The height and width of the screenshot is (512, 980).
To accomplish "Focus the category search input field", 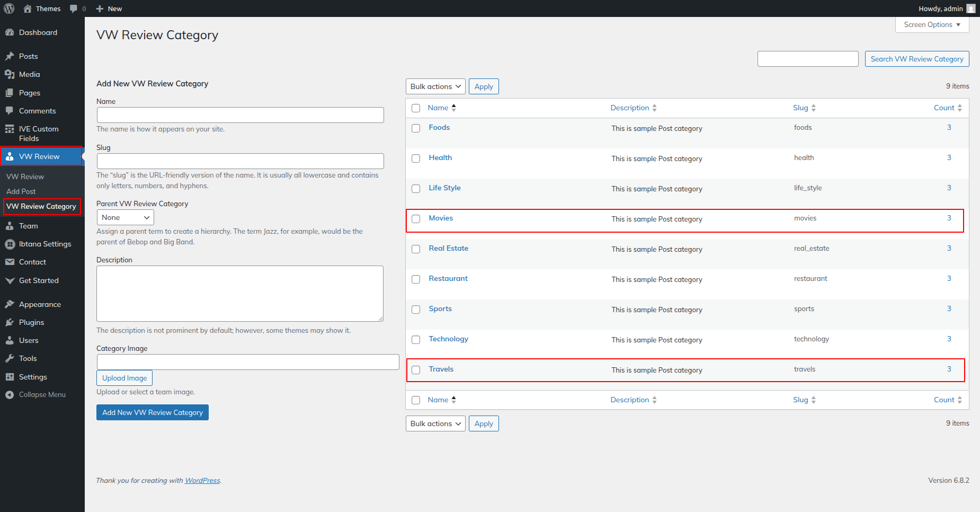I will click(x=807, y=59).
